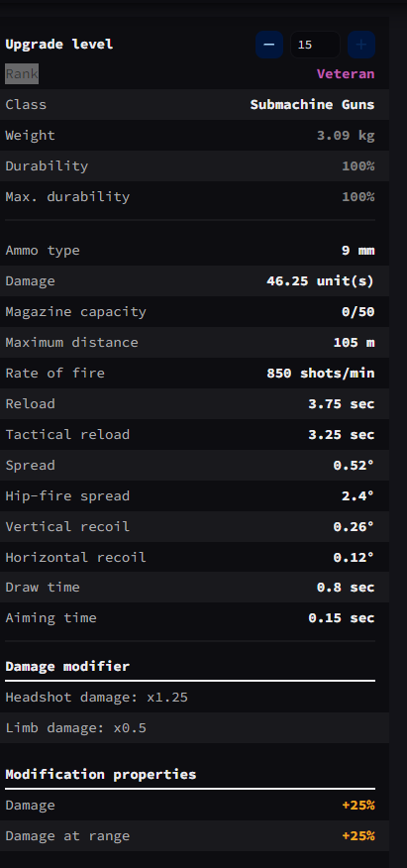Click the 9 mm ammo type value
The width and height of the screenshot is (407, 868).
tap(357, 251)
